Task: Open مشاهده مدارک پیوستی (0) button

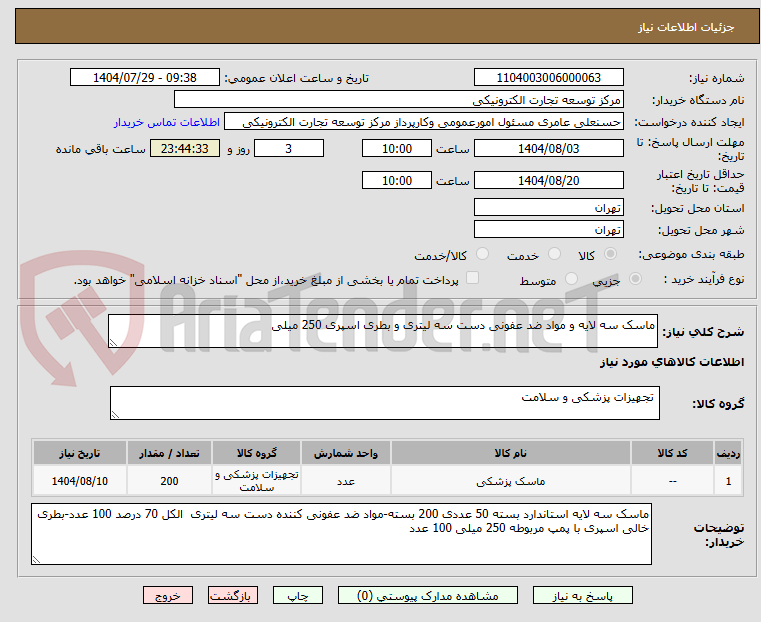Action: [x=428, y=595]
